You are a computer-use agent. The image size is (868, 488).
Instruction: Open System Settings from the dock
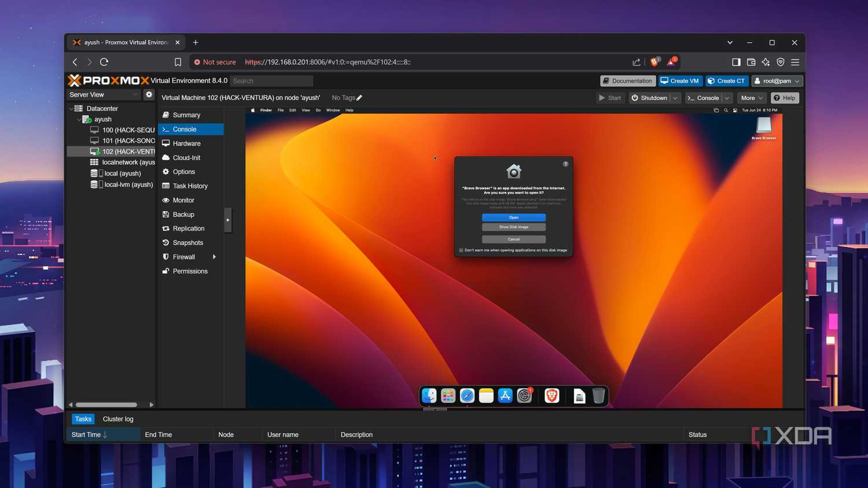524,395
